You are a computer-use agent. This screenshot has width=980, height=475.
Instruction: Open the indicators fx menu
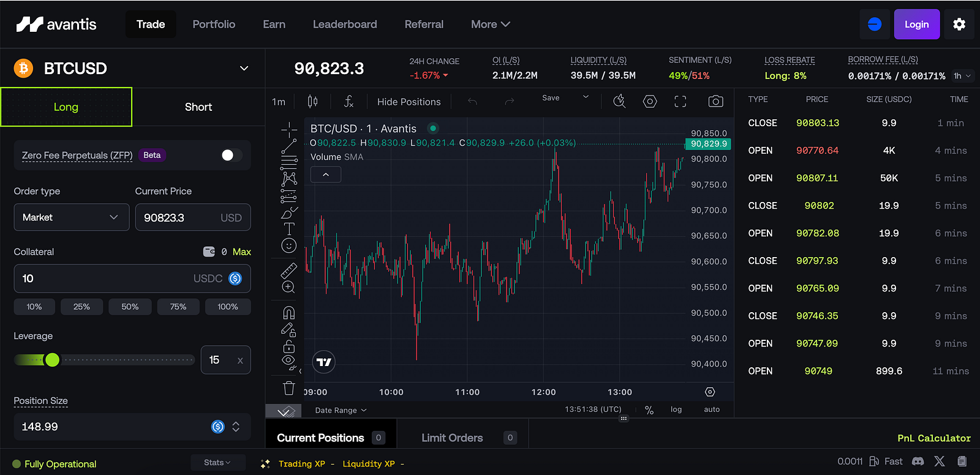(x=349, y=102)
